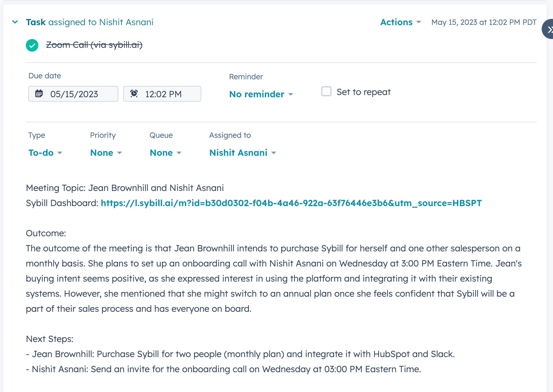This screenshot has height=392, width=553.
Task: Click the alarm clock icon in time field
Action: click(x=134, y=93)
